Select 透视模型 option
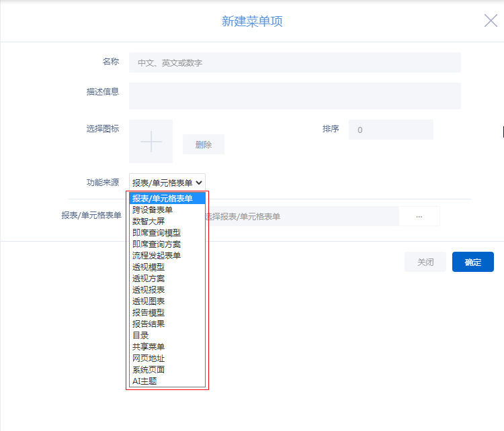504x431 pixels. tap(149, 267)
